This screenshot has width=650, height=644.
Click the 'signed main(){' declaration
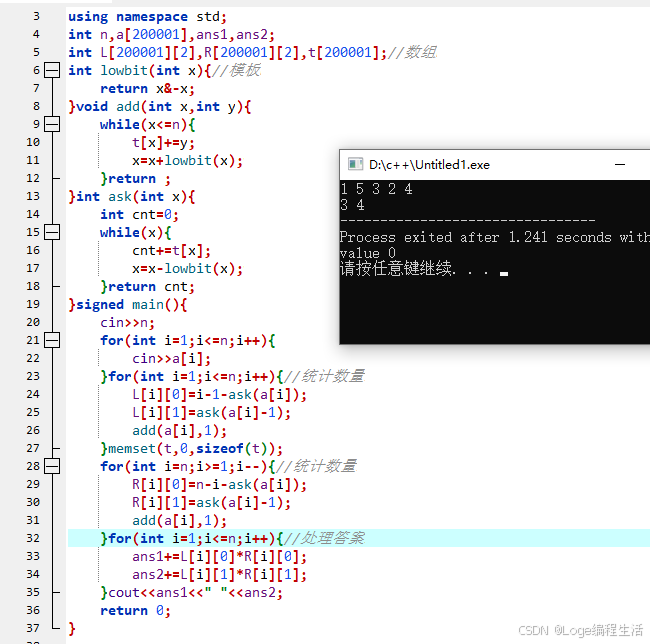pyautogui.click(x=131, y=305)
